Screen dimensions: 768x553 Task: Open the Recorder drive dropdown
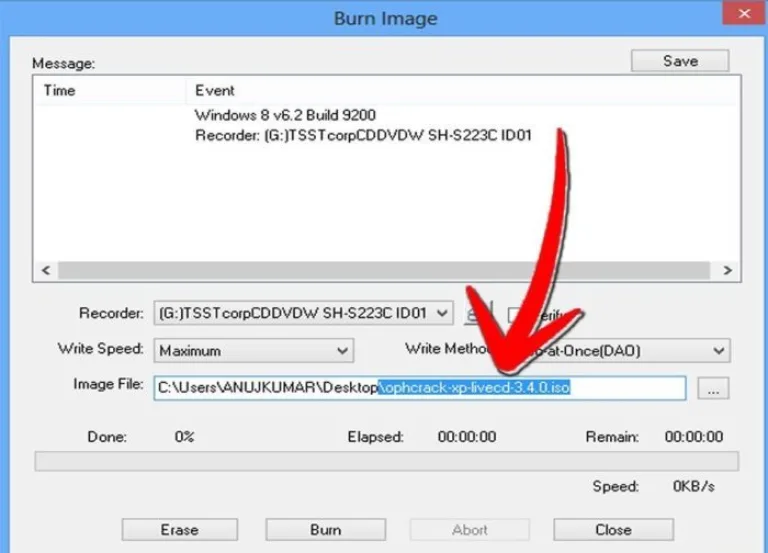coord(303,313)
